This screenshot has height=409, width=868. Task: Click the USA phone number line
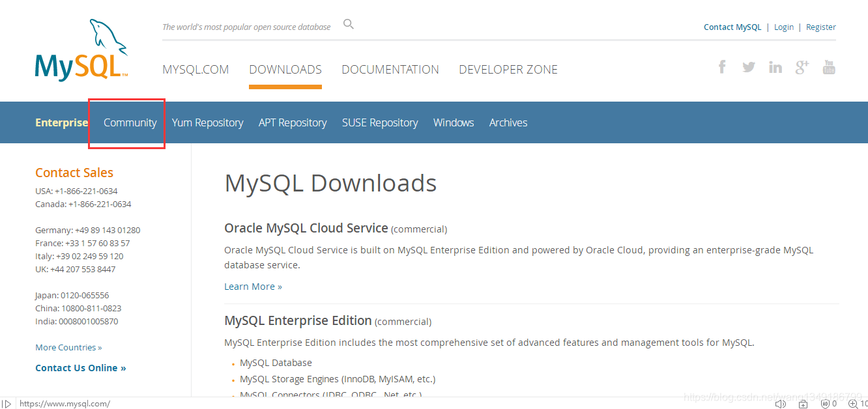(x=76, y=191)
